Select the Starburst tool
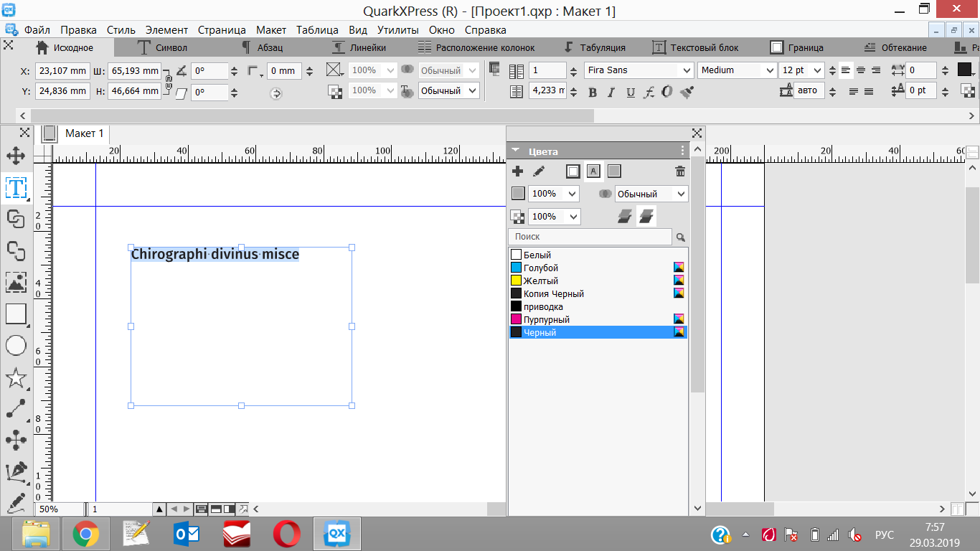 tap(16, 378)
